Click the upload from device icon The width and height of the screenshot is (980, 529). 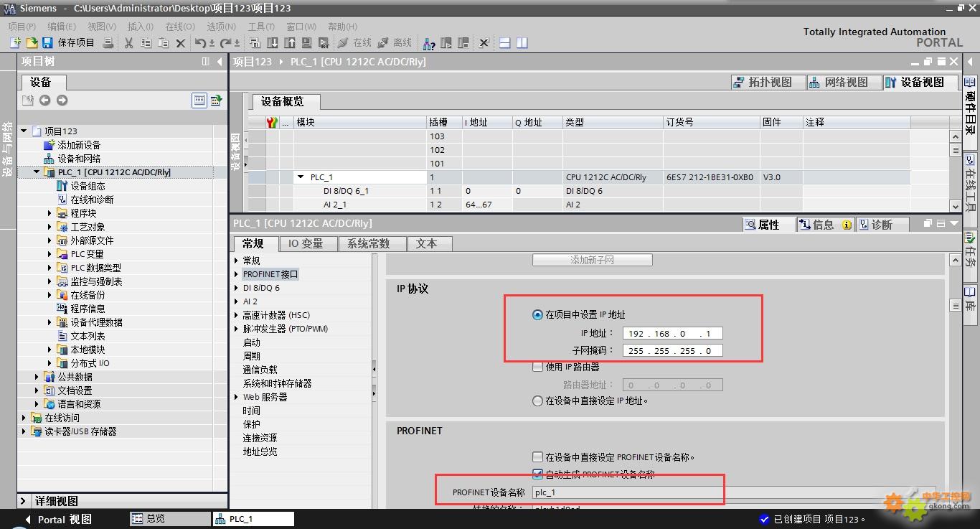pyautogui.click(x=290, y=43)
